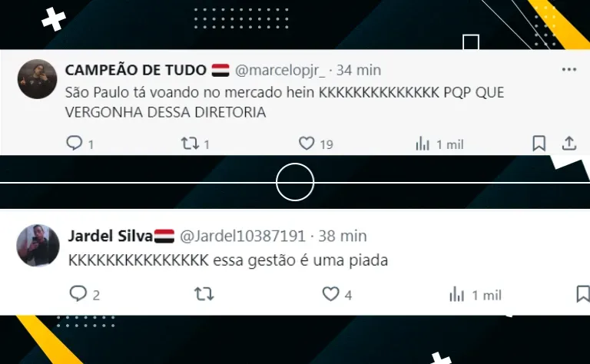Open the CAMPEÃO DE TUDO profile picture
The height and width of the screenshot is (364, 590).
(x=37, y=79)
